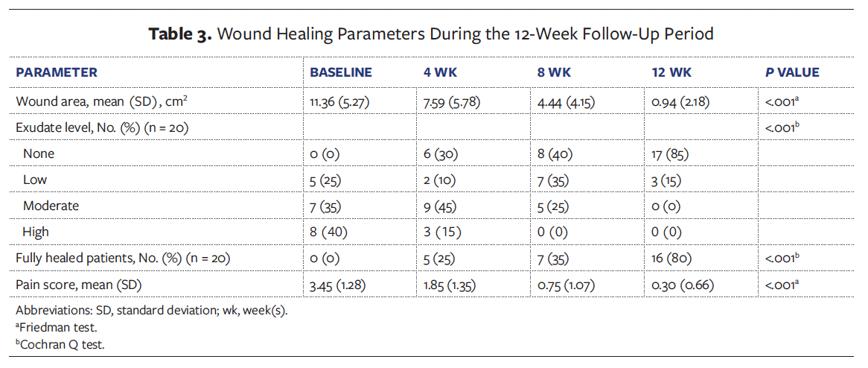
Task: Click the baseline wound area value 11.36 (5.27)
Action: point(339,102)
